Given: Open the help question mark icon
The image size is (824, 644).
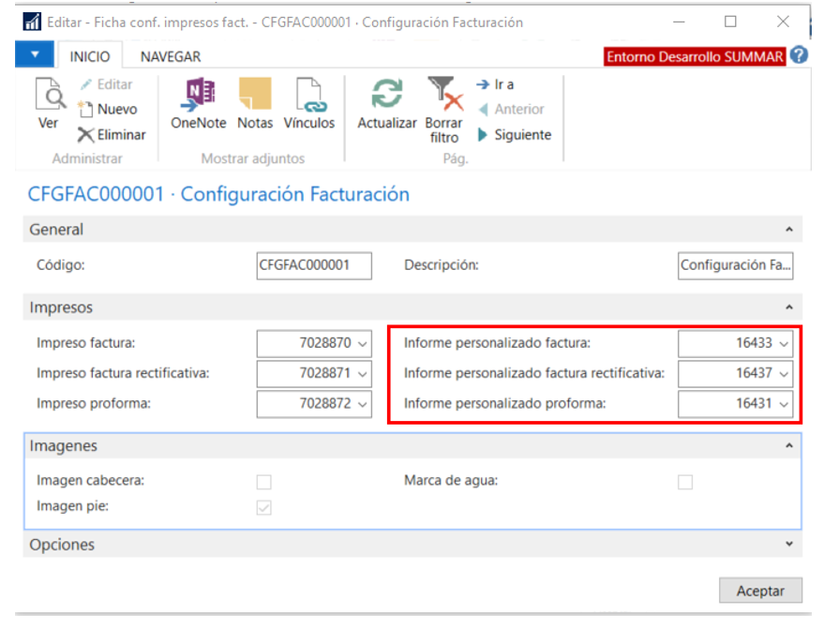Looking at the screenshot, I should 799,55.
